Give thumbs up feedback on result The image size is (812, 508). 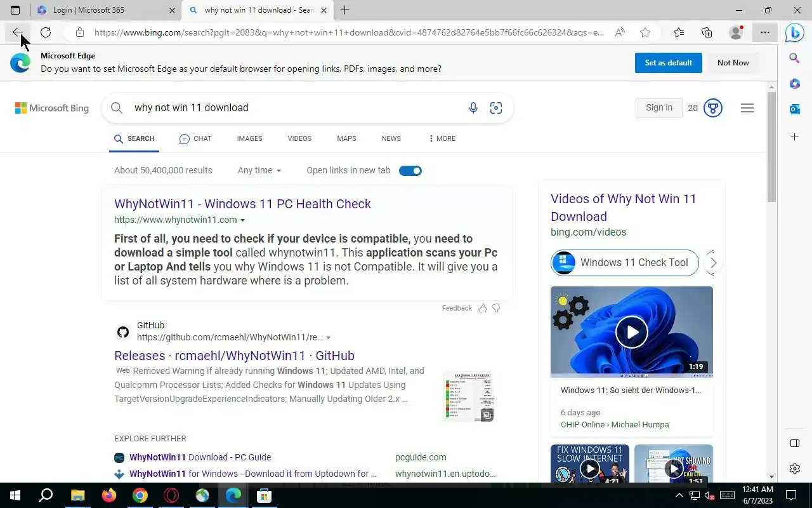coord(483,308)
